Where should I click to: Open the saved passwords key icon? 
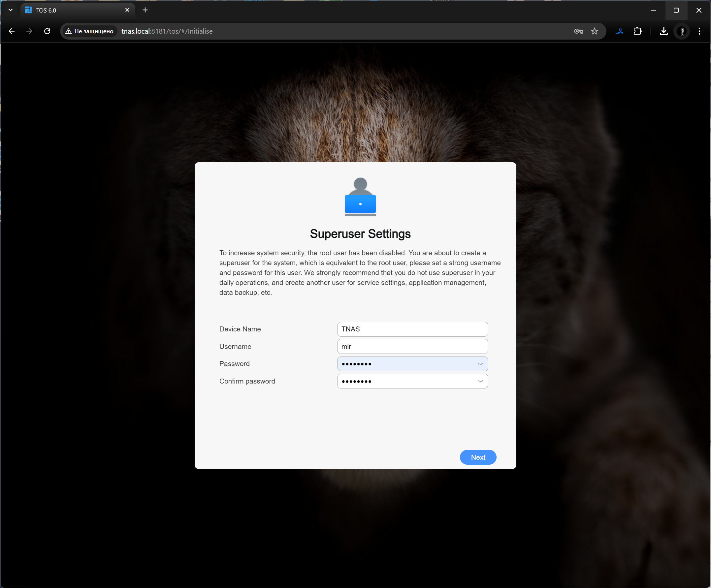[x=578, y=31]
